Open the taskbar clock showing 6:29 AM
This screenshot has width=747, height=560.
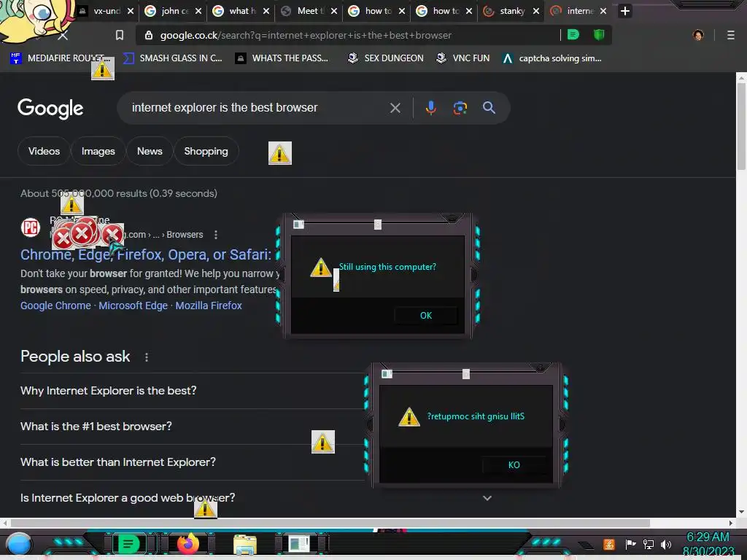(708, 545)
